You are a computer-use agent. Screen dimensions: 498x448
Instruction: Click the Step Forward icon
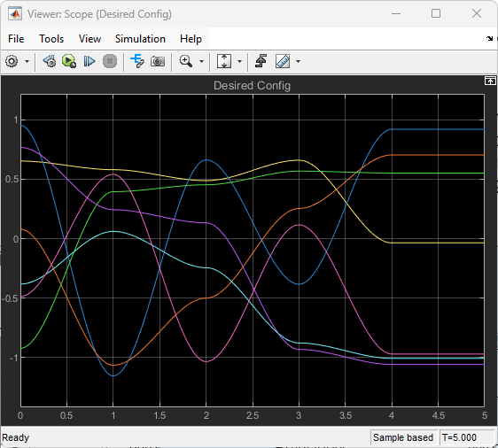coord(89,61)
